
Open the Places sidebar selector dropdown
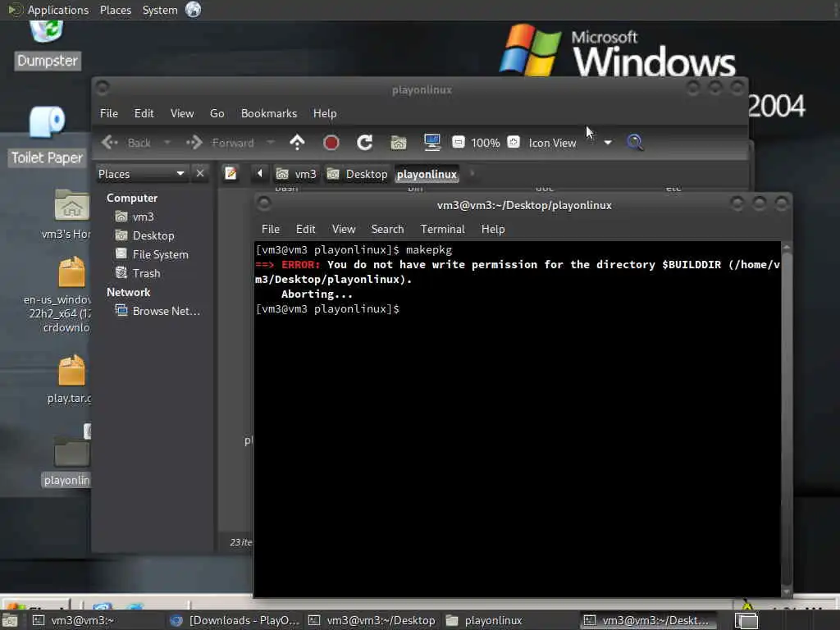tap(141, 174)
